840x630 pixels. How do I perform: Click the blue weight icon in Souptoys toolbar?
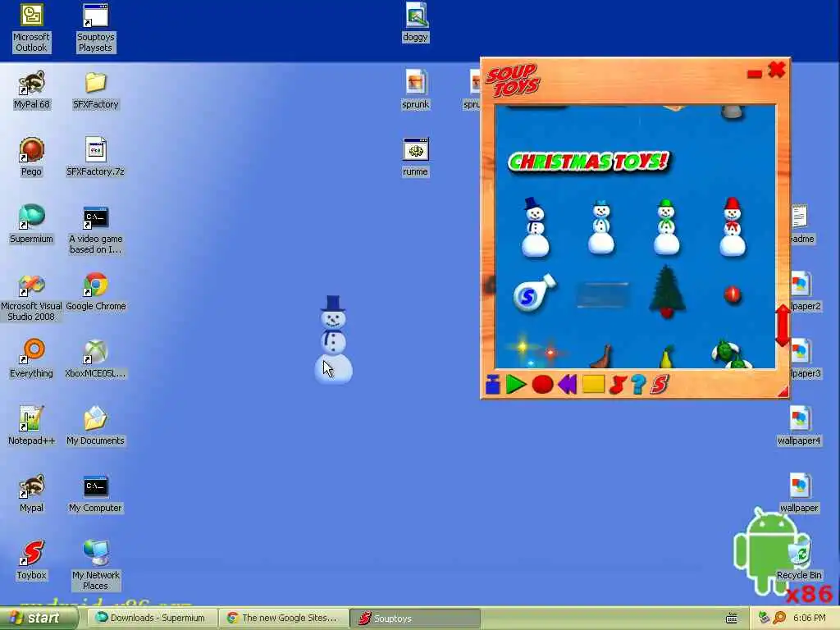click(493, 384)
